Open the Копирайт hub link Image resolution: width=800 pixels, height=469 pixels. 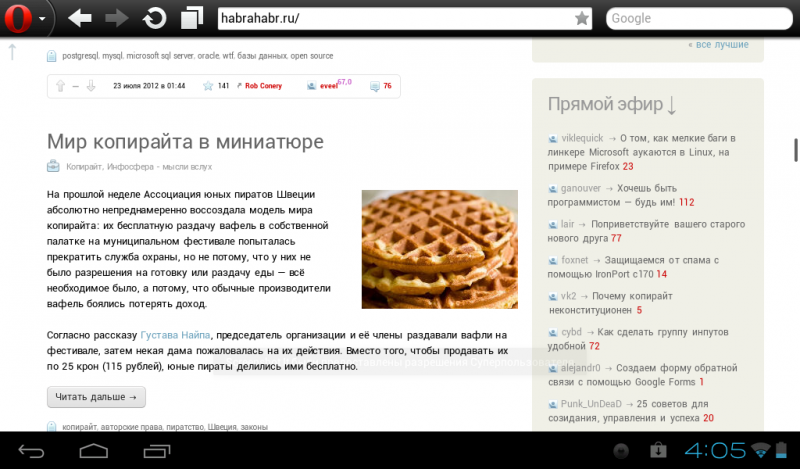(84, 166)
